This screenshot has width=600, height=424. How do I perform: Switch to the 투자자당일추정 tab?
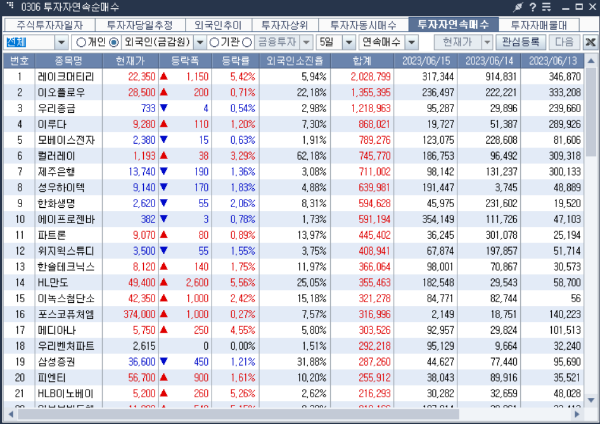[140, 25]
